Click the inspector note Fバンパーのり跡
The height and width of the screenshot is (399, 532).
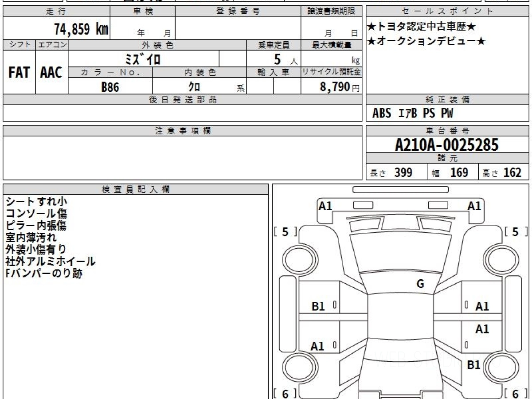(x=44, y=274)
